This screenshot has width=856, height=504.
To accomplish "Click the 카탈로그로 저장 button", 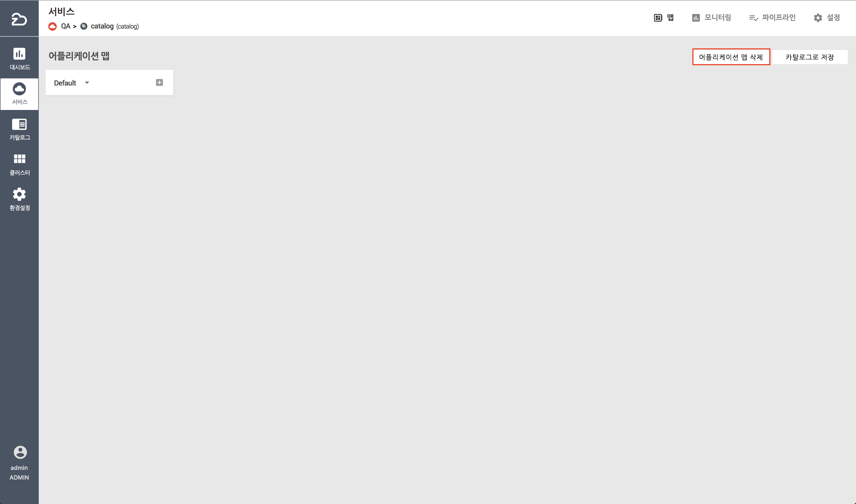I will (x=810, y=57).
